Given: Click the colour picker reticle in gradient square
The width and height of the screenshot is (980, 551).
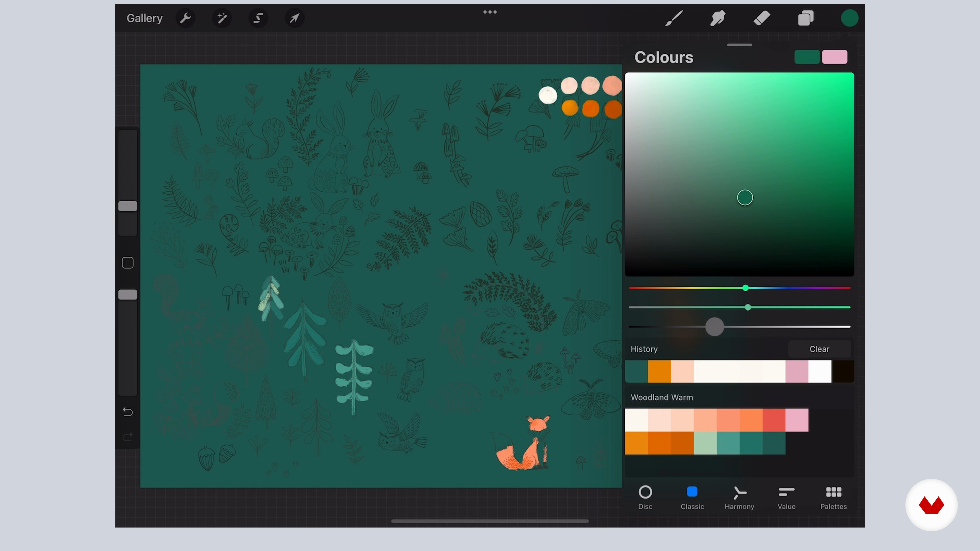Looking at the screenshot, I should pyautogui.click(x=745, y=198).
